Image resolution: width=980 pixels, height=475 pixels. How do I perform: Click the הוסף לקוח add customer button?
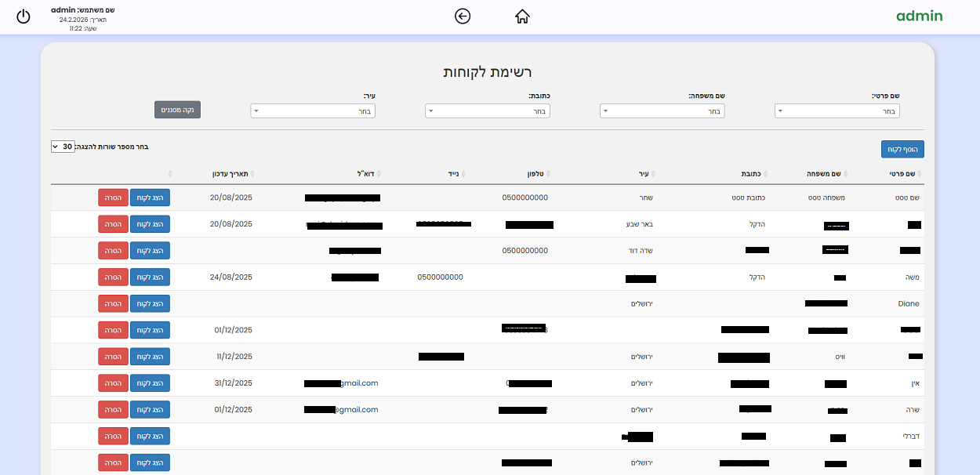pos(902,149)
